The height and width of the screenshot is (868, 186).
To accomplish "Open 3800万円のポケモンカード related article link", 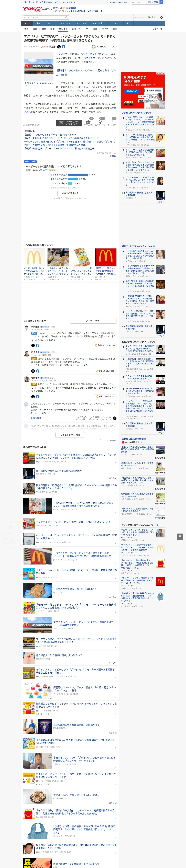I will tap(61, 138).
